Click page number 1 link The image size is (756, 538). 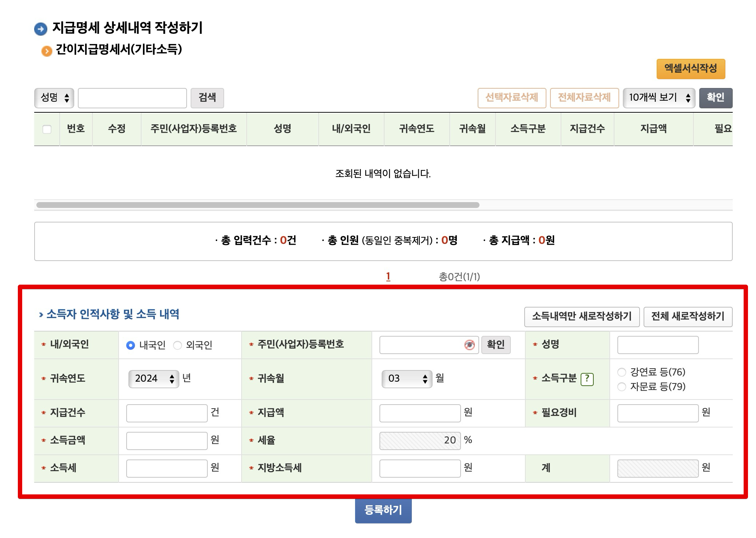388,277
